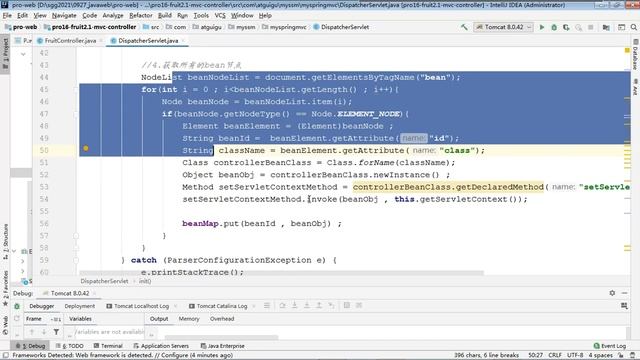Click the Step Out debugger icon

coord(319,305)
